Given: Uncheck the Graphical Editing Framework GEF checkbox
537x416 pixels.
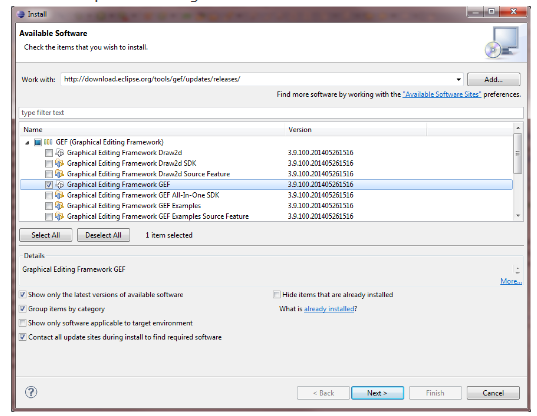Looking at the screenshot, I should tap(49, 185).
